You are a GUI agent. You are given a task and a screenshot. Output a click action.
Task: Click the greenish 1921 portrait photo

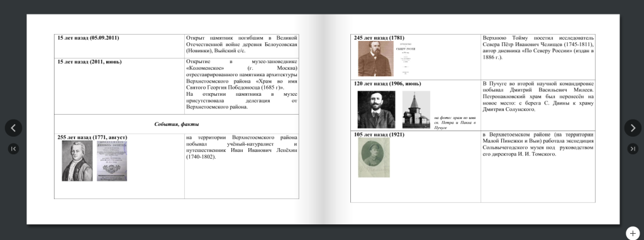click(x=374, y=157)
